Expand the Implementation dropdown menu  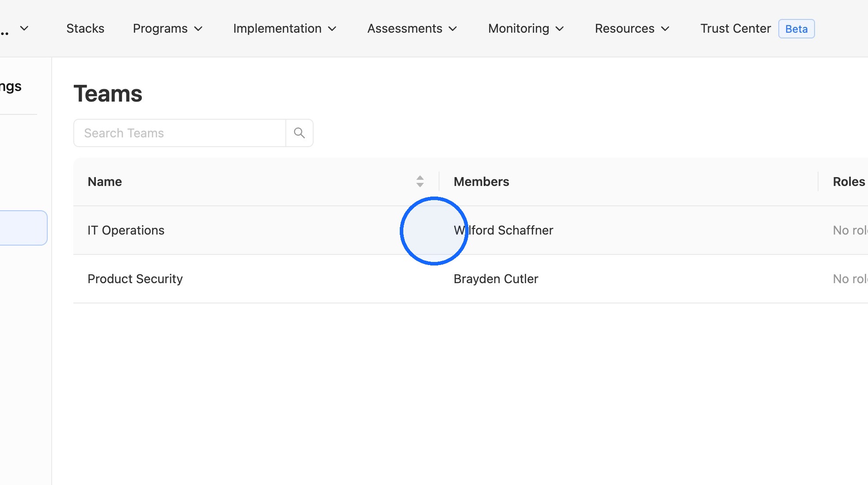(x=285, y=28)
